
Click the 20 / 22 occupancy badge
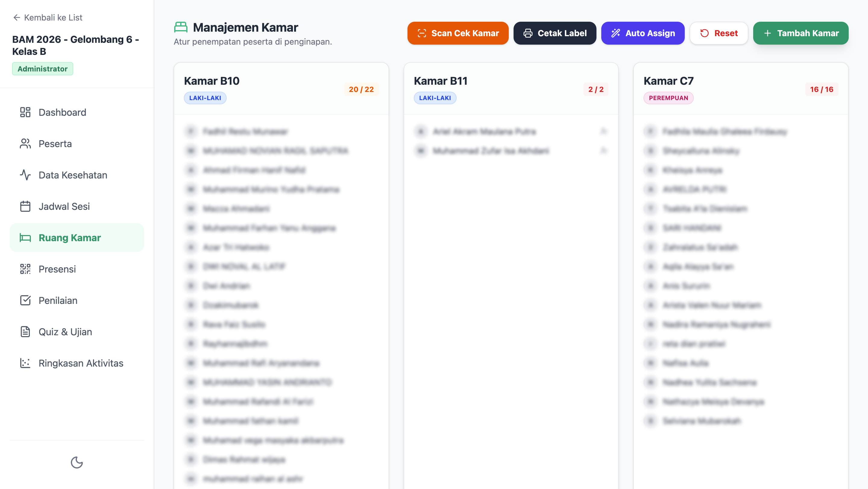361,89
